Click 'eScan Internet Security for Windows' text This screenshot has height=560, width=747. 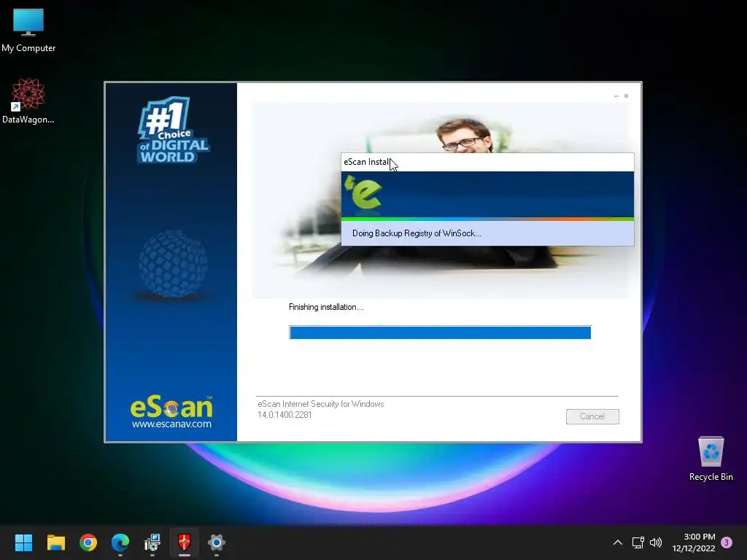321,404
